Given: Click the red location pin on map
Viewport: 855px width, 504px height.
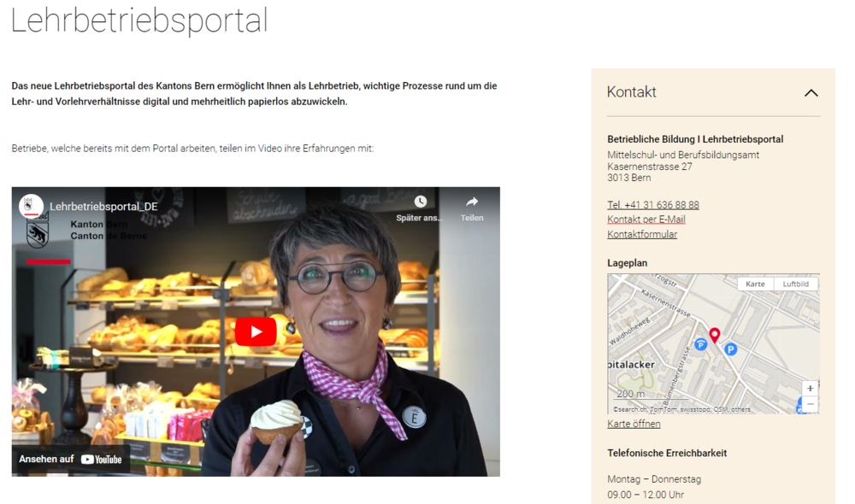Looking at the screenshot, I should pos(714,335).
